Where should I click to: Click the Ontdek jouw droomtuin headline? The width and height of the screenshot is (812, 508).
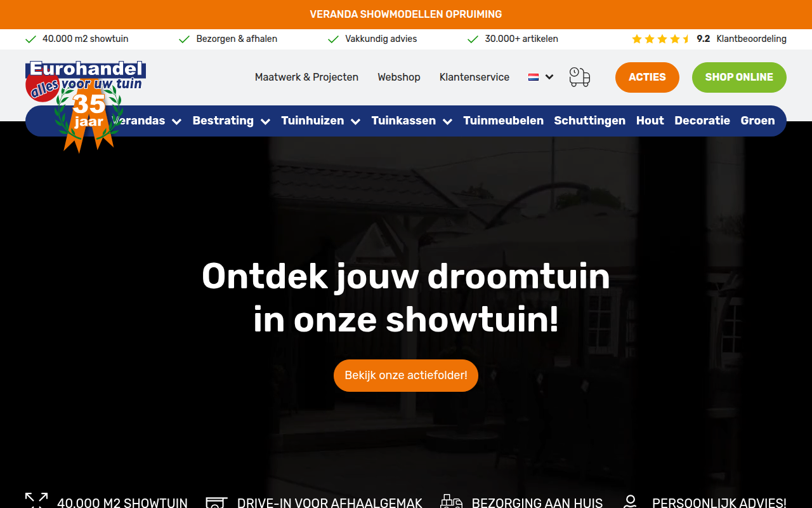tap(406, 298)
